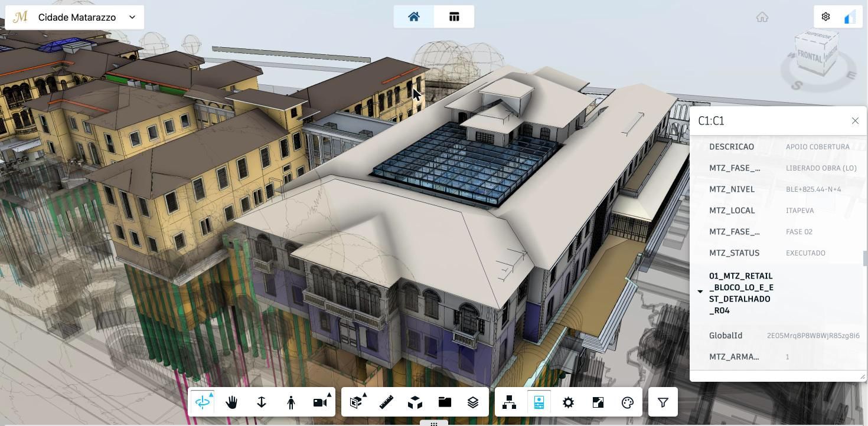868x426 pixels.
Task: Open the Camera interactions tool
Action: pos(321,402)
